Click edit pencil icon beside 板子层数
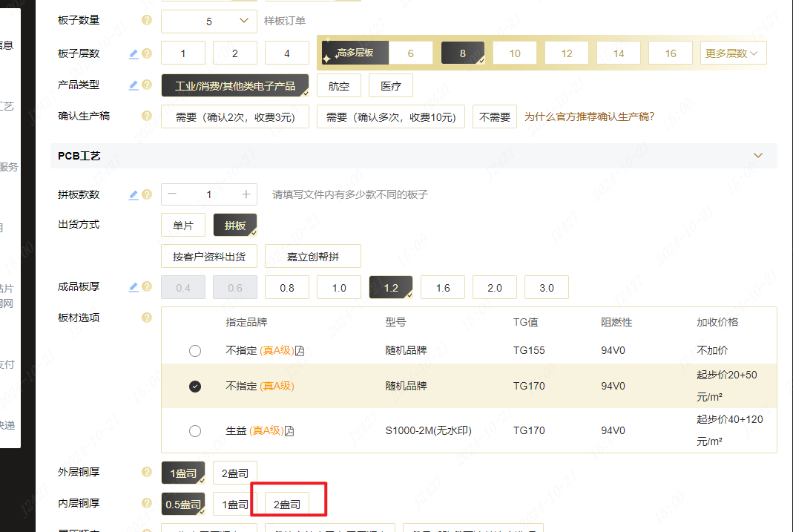Image resolution: width=793 pixels, height=532 pixels. pos(134,53)
